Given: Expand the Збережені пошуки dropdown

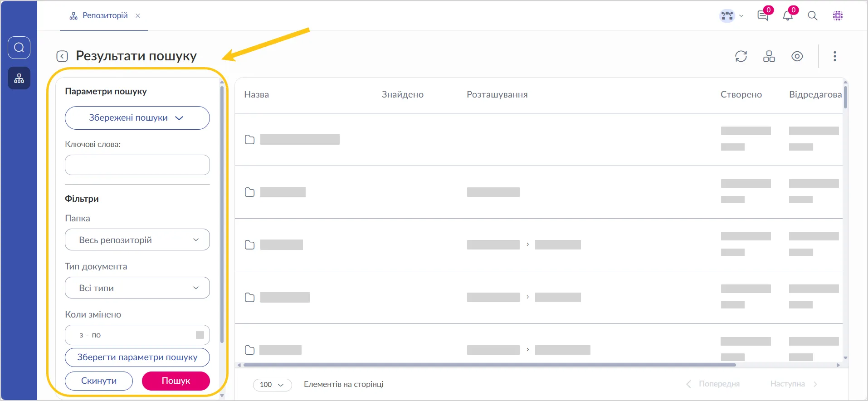Looking at the screenshot, I should click(137, 118).
